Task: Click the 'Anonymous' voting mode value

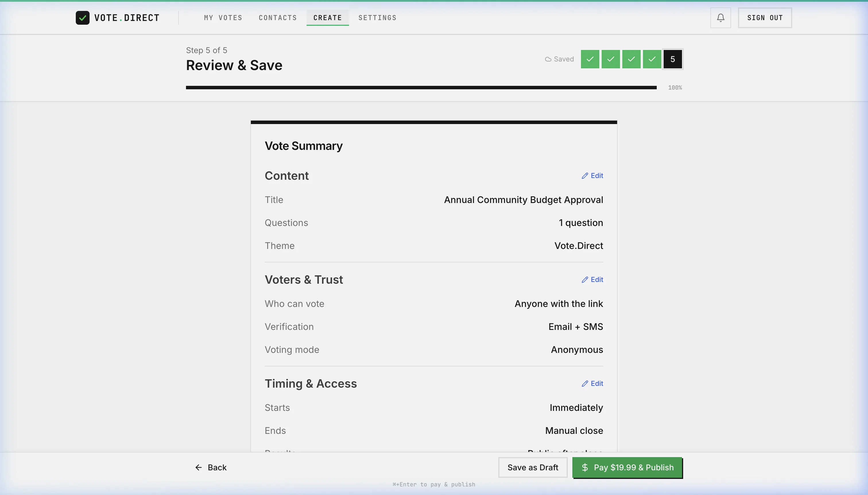Action: click(x=577, y=350)
